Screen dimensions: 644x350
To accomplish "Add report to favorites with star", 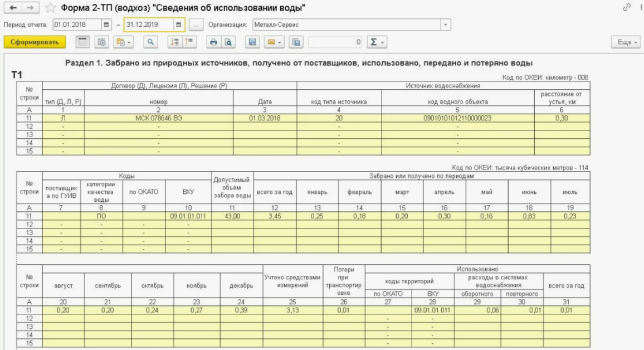I will click(x=50, y=8).
